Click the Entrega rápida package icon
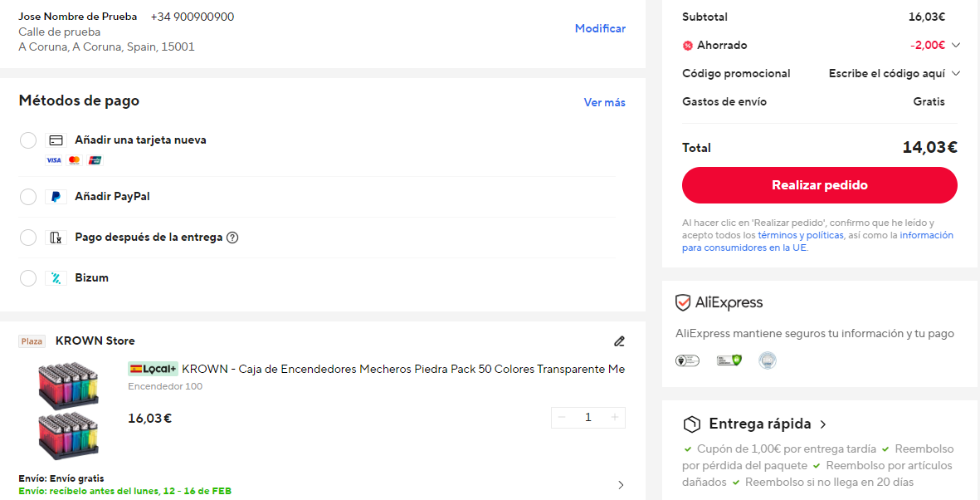 690,424
